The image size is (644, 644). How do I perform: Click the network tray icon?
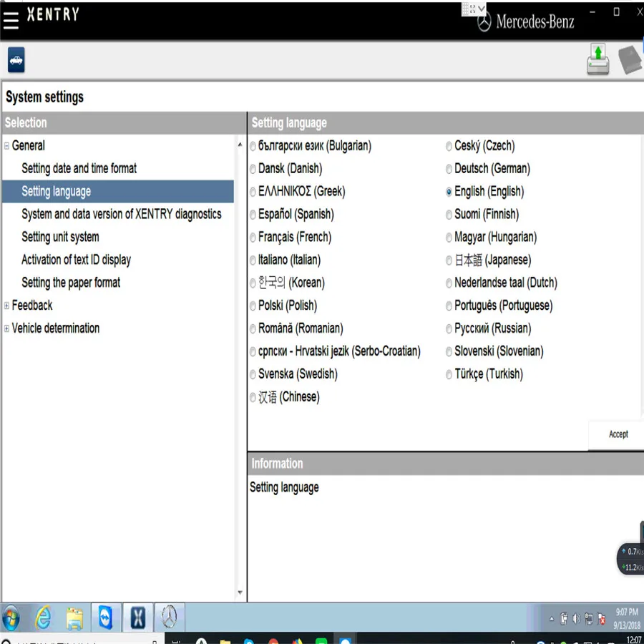coord(589,618)
